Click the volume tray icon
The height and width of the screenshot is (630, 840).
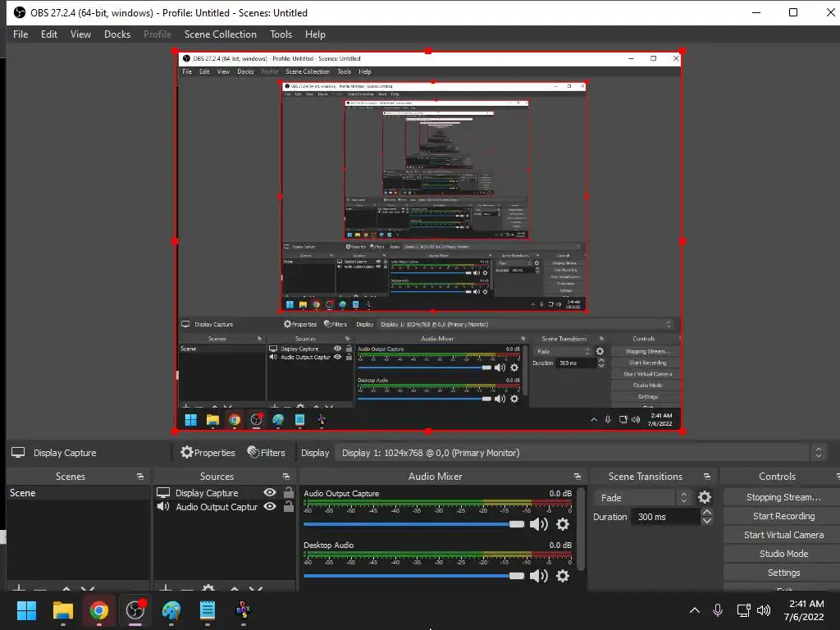point(764,610)
